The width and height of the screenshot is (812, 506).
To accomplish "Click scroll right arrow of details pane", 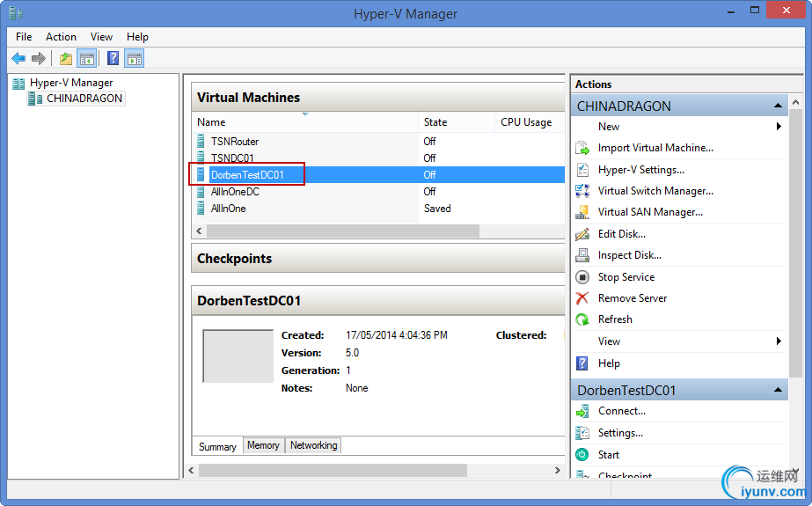I will tap(557, 470).
